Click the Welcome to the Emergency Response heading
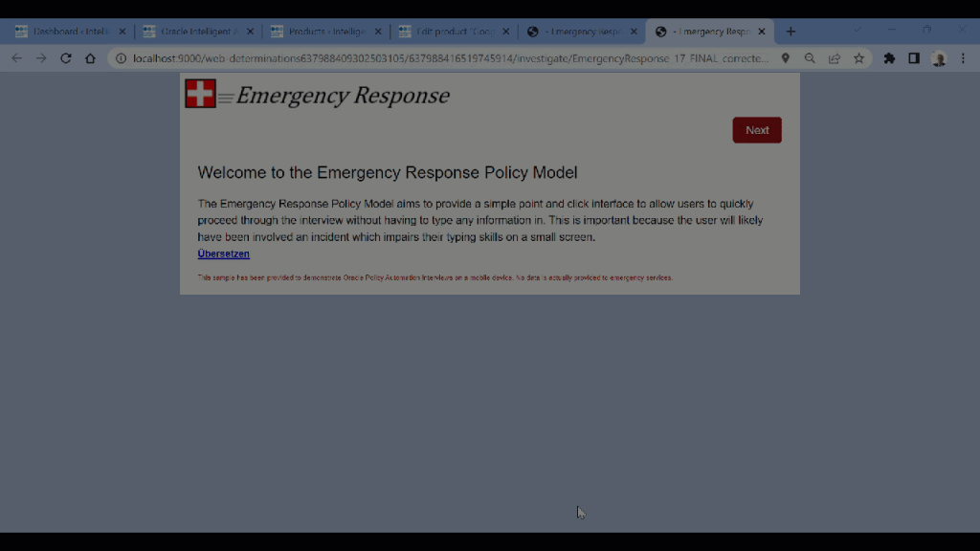Image resolution: width=980 pixels, height=551 pixels. [388, 172]
